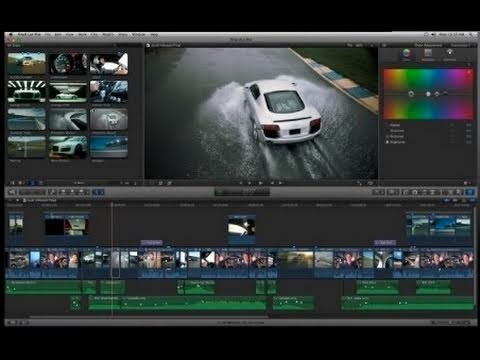Select the white Audi car browser thumbnail
The width and height of the screenshot is (480, 360).
[x=68, y=147]
